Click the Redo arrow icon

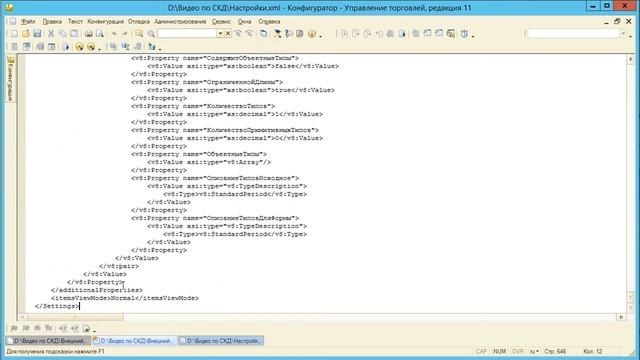pyautogui.click(x=125, y=33)
